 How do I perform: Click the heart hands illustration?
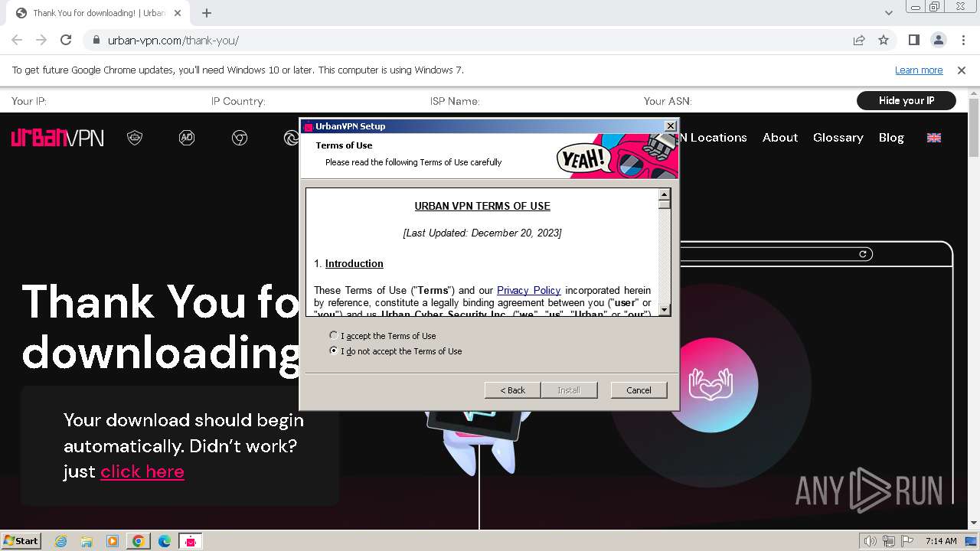[x=711, y=385]
